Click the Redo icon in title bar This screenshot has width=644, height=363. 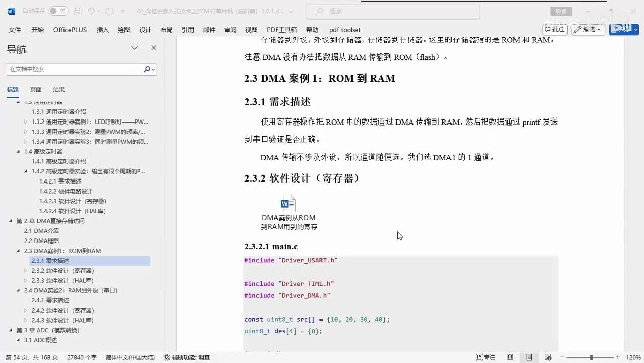click(109, 11)
